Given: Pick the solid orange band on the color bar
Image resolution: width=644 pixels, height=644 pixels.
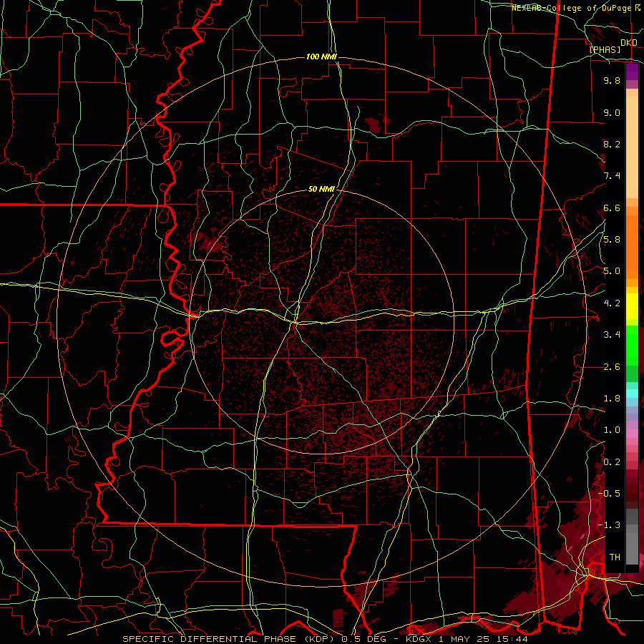Looking at the screenshot, I should coord(632,248).
